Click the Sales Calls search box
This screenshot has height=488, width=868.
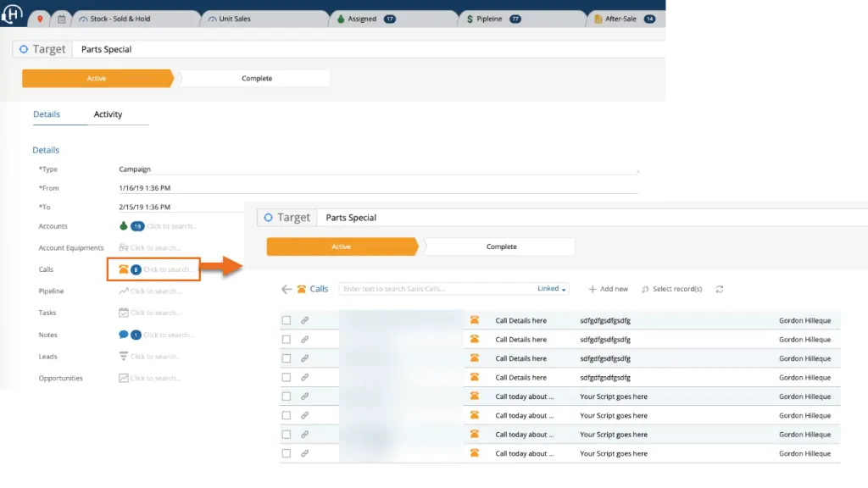(x=437, y=289)
